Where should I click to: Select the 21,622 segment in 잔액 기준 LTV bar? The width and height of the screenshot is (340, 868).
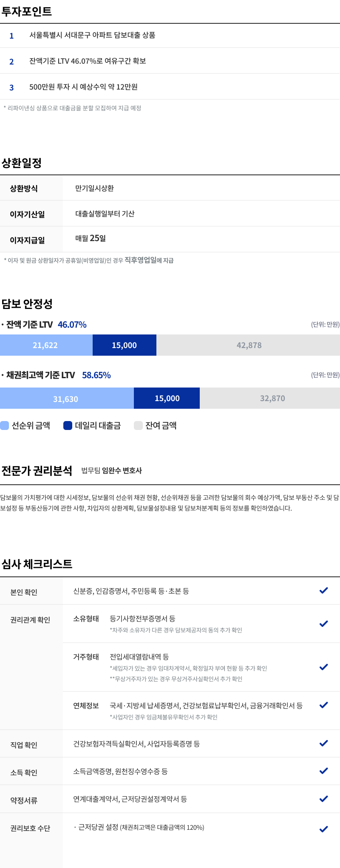46,345
